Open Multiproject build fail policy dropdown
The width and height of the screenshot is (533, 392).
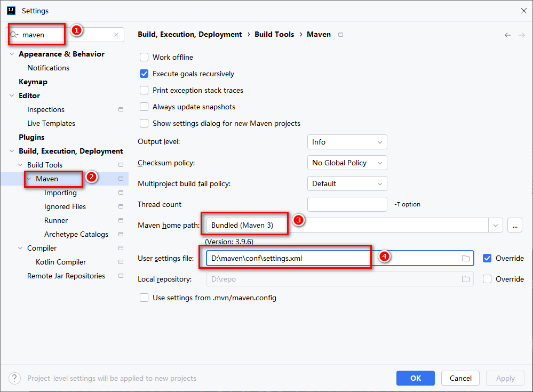[x=347, y=184]
